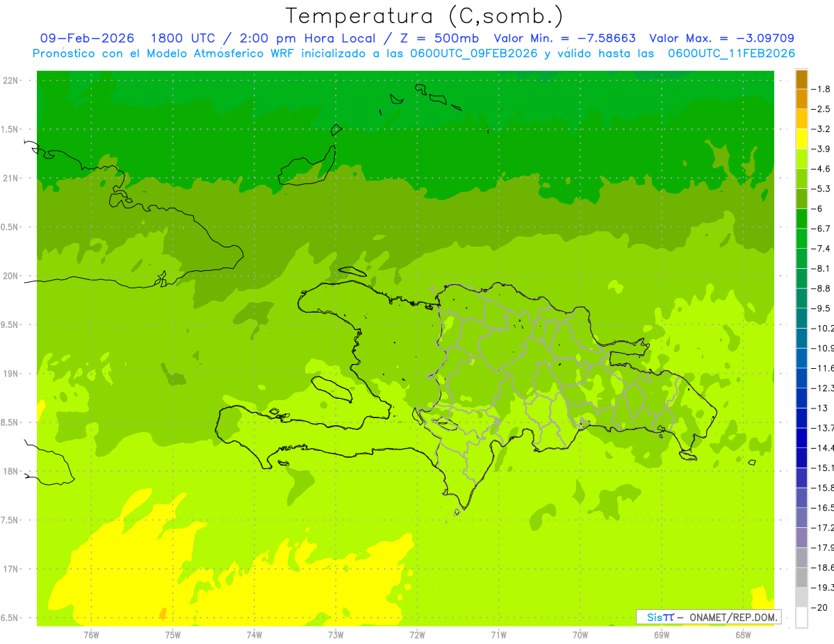Image resolution: width=834 pixels, height=644 pixels.
Task: Click the '70W' longitude label
Action: point(580,634)
